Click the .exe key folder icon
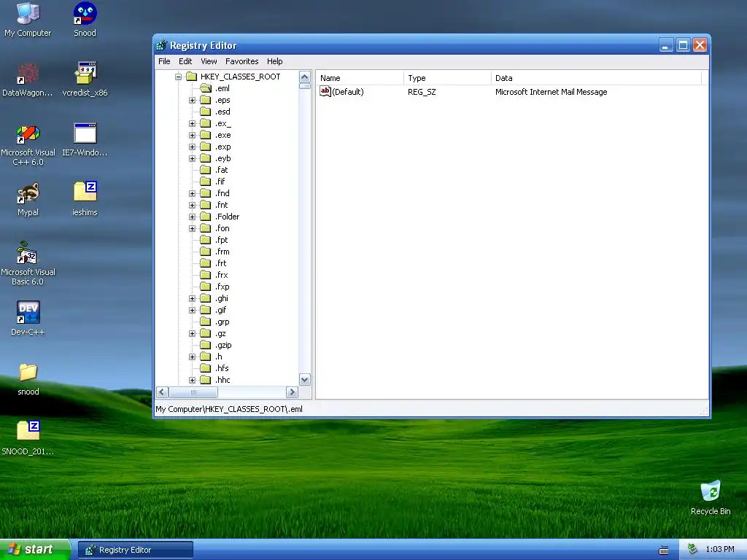 205,135
